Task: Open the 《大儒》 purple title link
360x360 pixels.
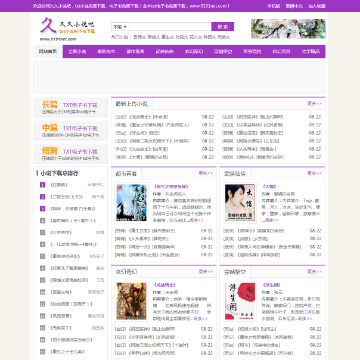Action: [x=269, y=187]
